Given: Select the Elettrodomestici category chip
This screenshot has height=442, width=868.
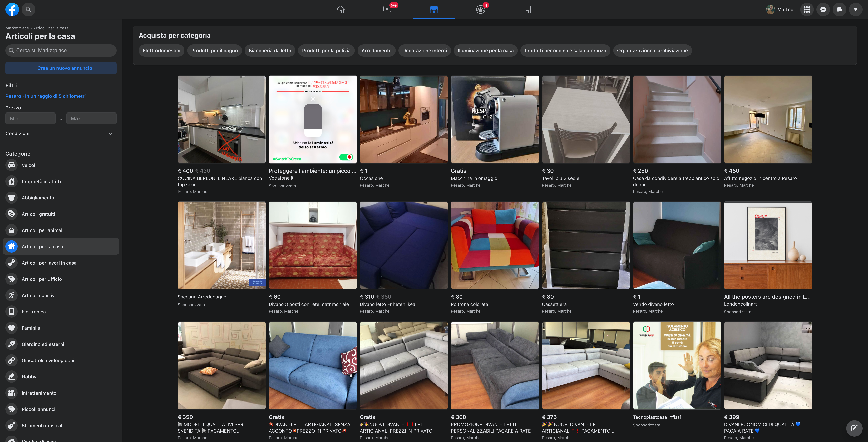Looking at the screenshot, I should click(x=161, y=51).
